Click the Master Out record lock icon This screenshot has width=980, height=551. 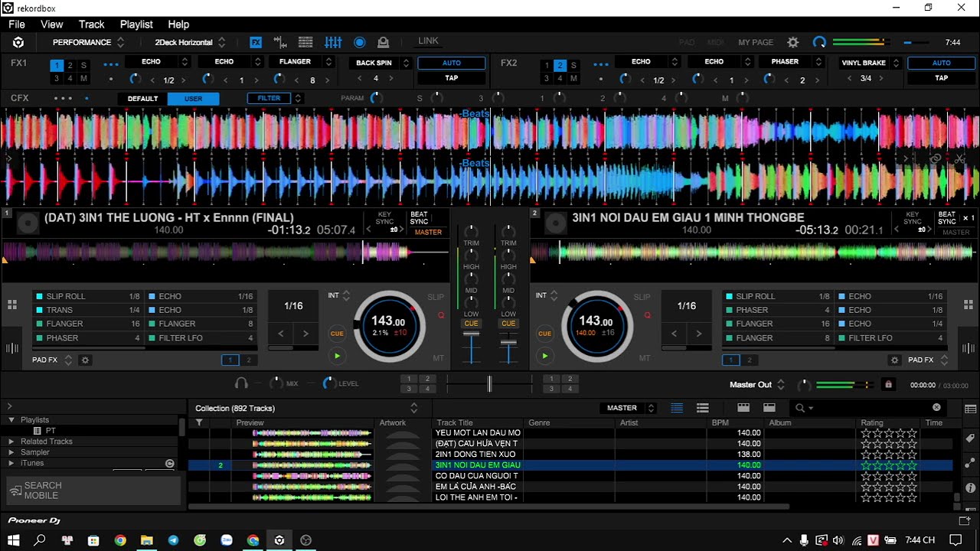pyautogui.click(x=888, y=385)
